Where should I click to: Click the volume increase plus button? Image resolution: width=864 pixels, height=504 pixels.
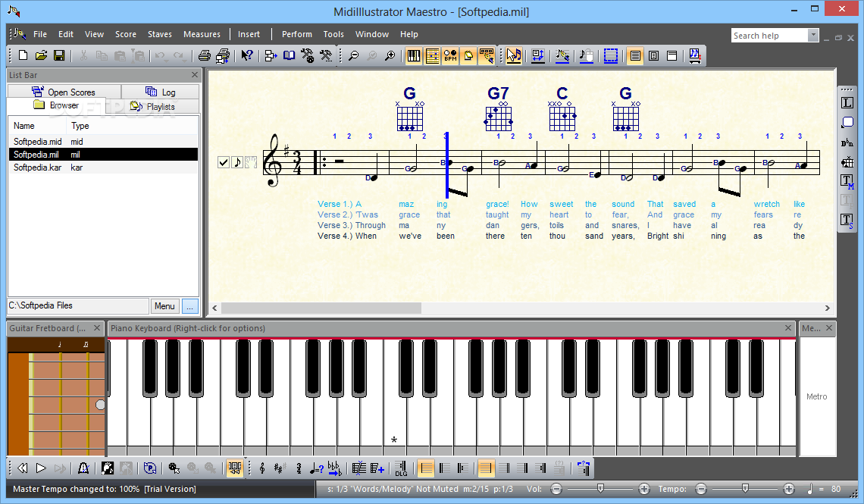(643, 489)
